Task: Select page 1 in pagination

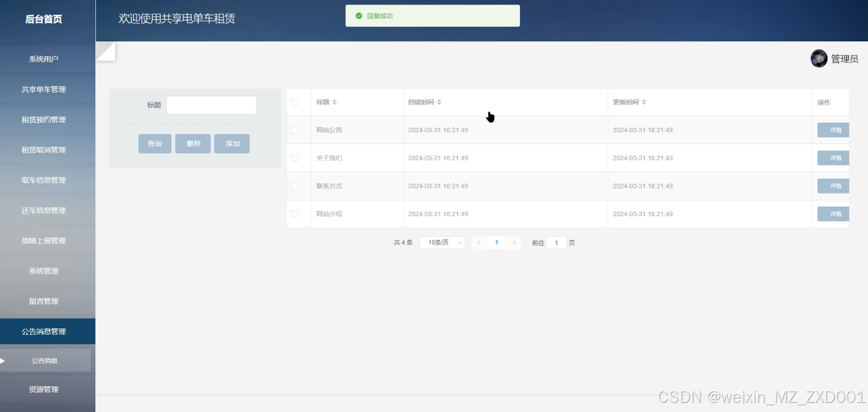Action: pos(497,243)
